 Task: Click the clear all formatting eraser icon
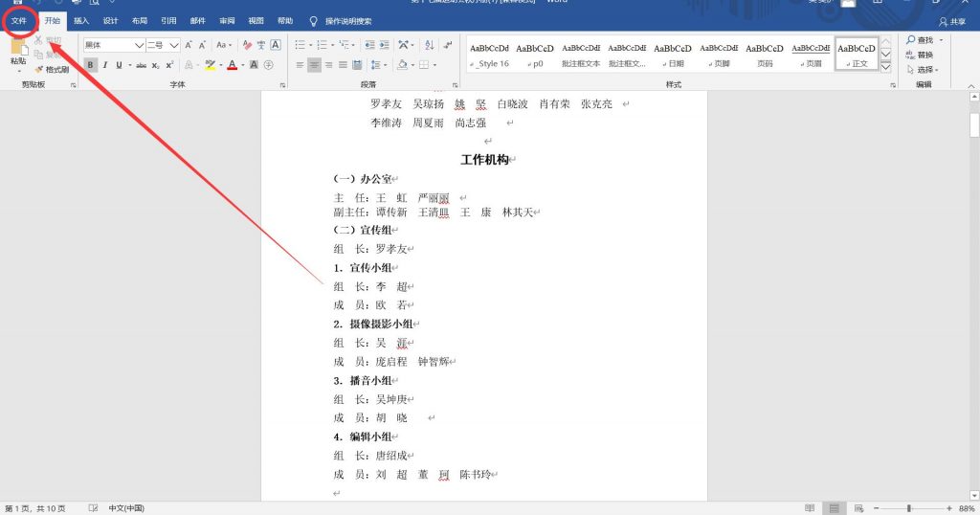(x=248, y=45)
